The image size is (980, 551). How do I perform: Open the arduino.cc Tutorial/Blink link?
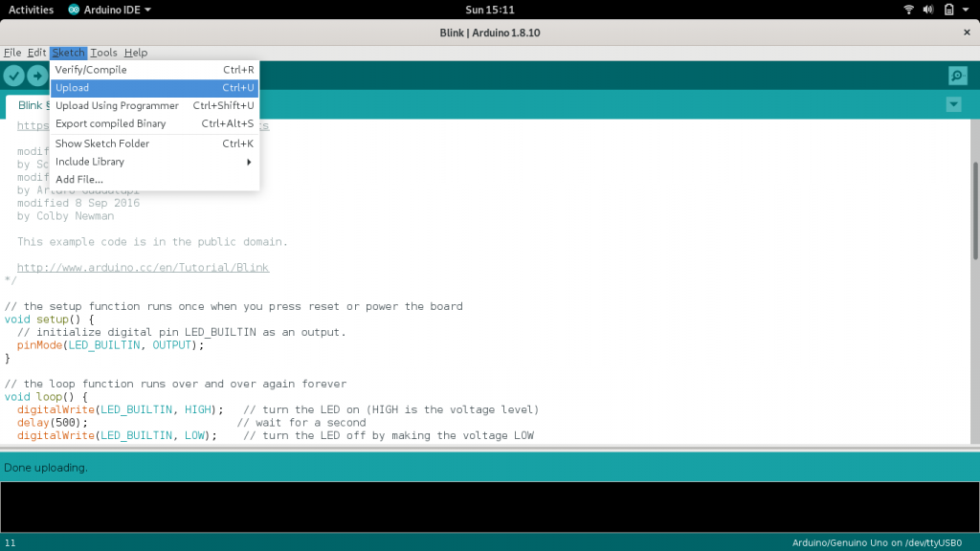143,268
